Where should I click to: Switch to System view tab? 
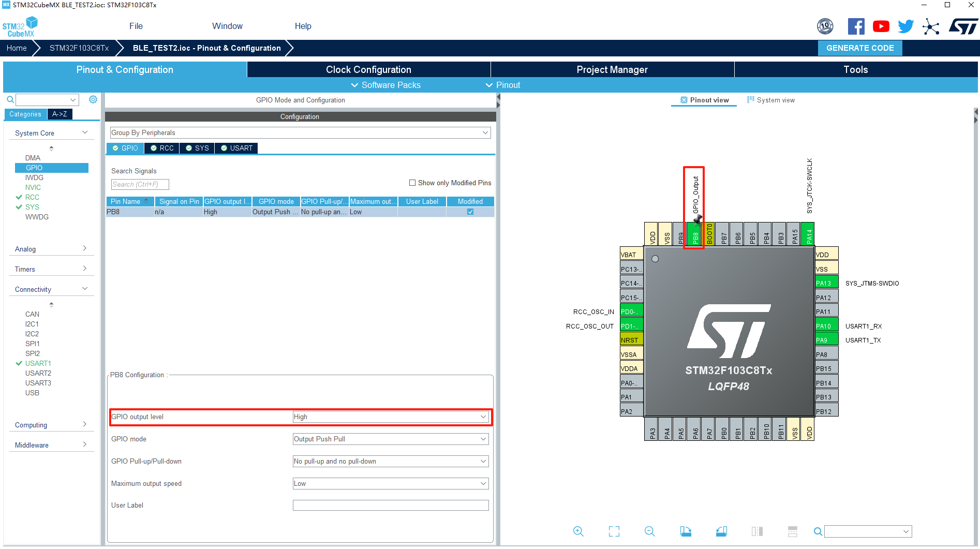[x=770, y=100]
